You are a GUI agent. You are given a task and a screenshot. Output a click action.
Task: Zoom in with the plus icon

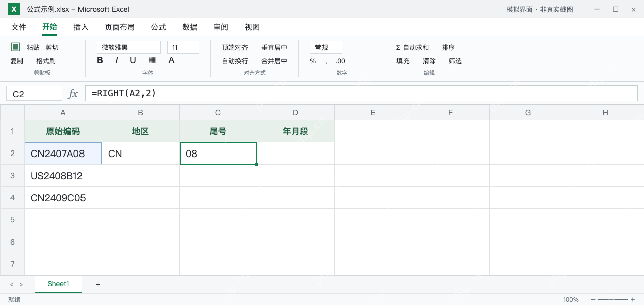[633, 300]
